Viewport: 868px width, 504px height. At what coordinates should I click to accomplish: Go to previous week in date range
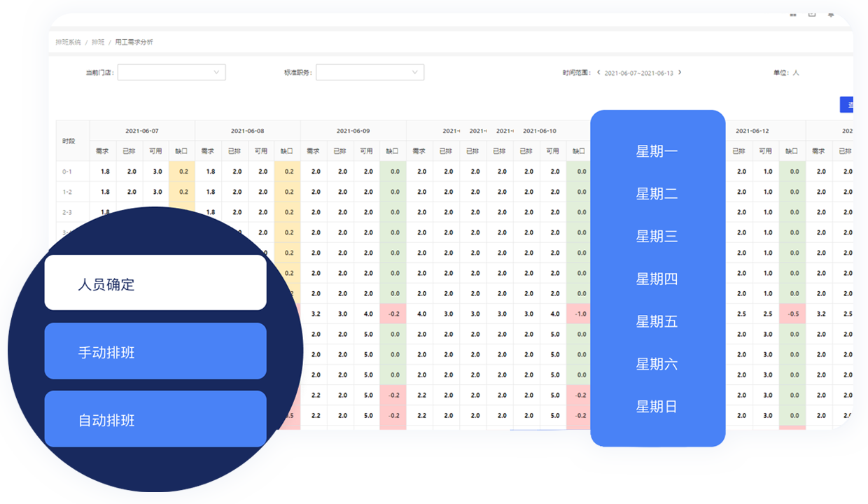(598, 72)
